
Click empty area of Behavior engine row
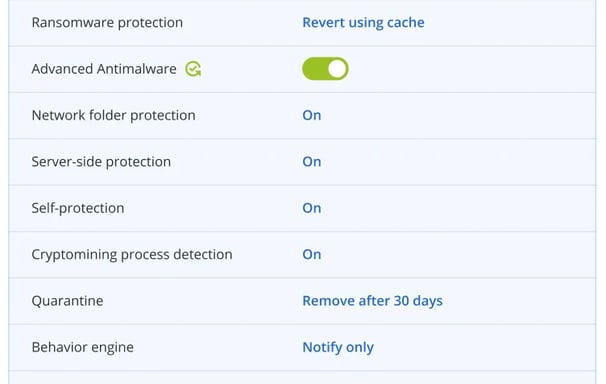tap(483, 347)
